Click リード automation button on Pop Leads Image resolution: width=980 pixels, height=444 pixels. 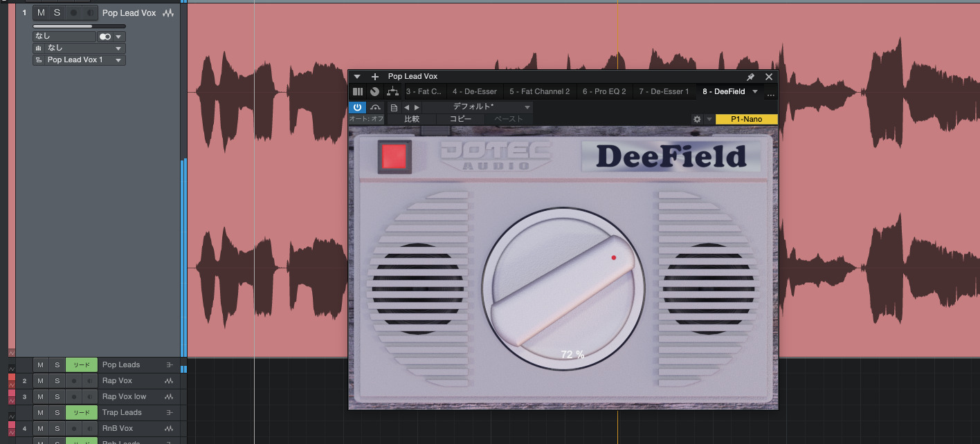click(82, 365)
